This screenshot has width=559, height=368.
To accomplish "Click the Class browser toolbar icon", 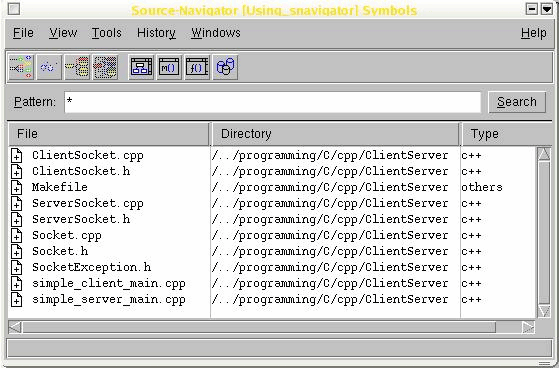I will click(49, 67).
